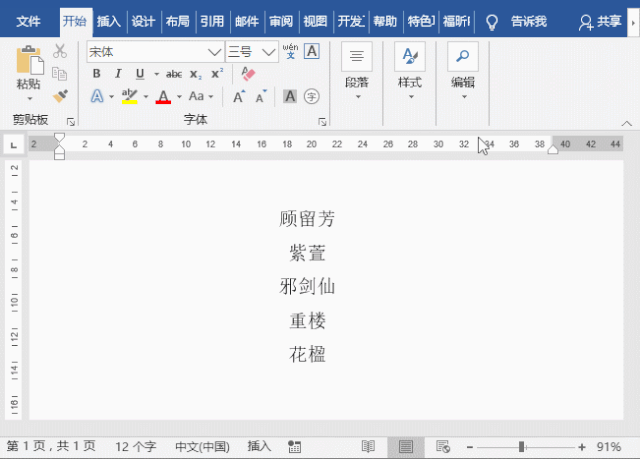This screenshot has width=640, height=459.
Task: Toggle strikethrough abc formatting
Action: pos(174,74)
